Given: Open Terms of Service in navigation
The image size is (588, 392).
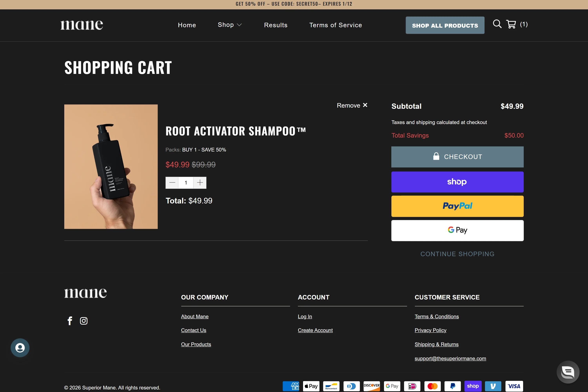Looking at the screenshot, I should click(335, 25).
